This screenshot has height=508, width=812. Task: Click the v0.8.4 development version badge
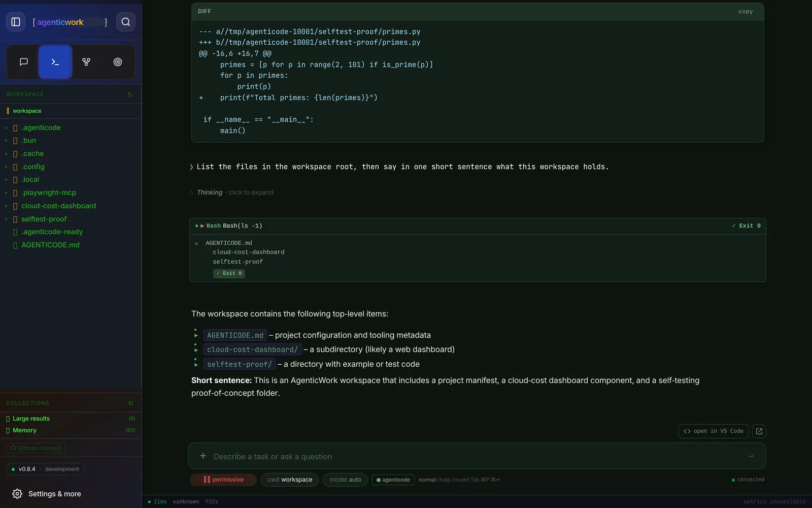[x=45, y=469]
